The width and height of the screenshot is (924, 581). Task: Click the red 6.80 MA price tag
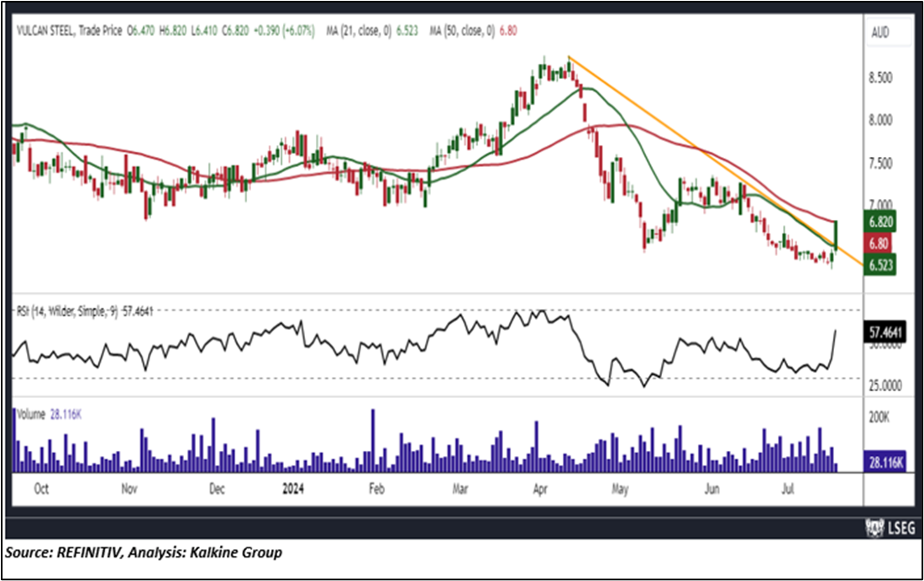coord(879,243)
